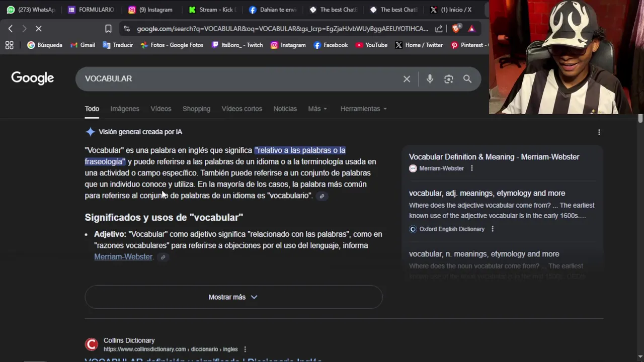Open site info icon beside the URL

(127, 29)
